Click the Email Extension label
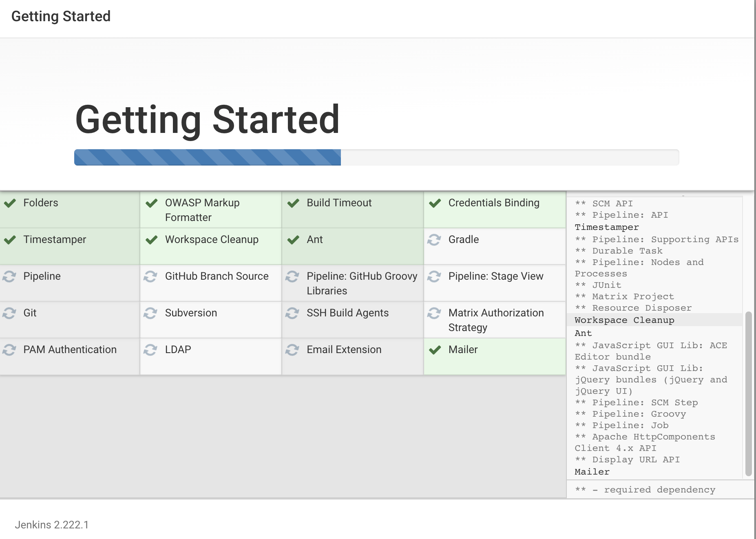756x539 pixels. point(344,349)
